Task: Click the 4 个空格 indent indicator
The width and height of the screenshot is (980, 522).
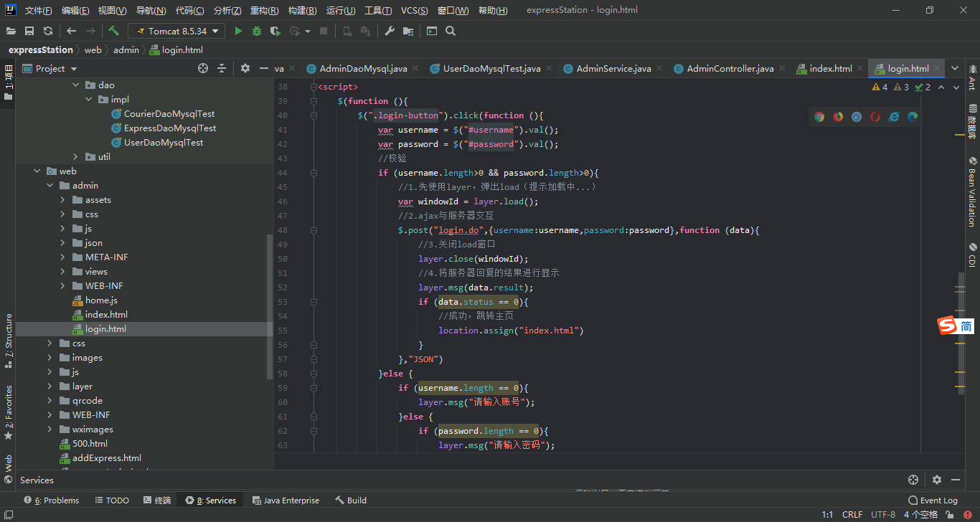Action: tap(920, 515)
